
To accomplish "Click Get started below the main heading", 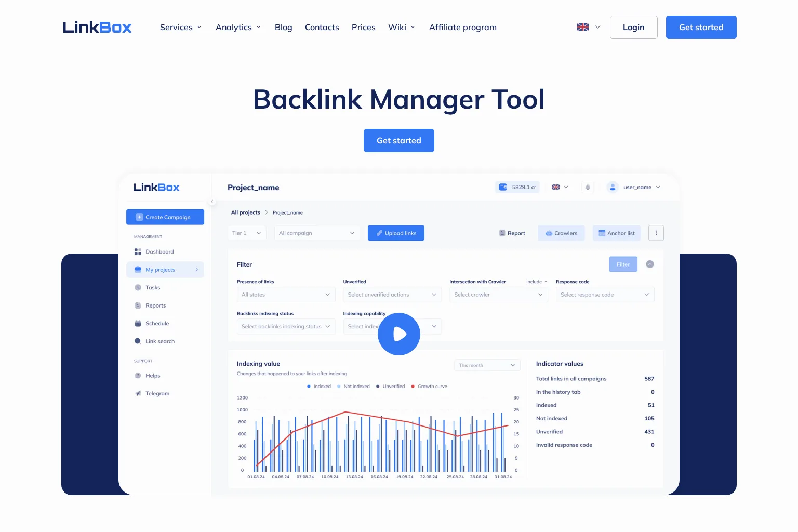I will click(399, 140).
